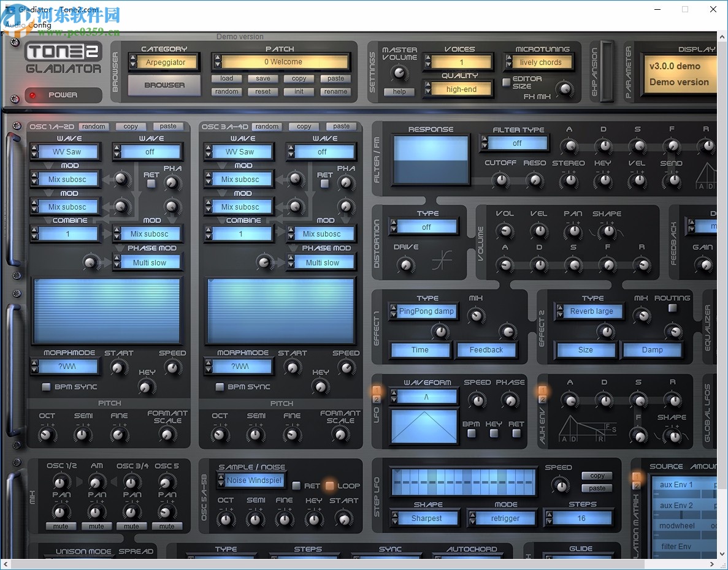Open Microtuning 'lively chords' dropdown
The height and width of the screenshot is (570, 728).
point(538,62)
